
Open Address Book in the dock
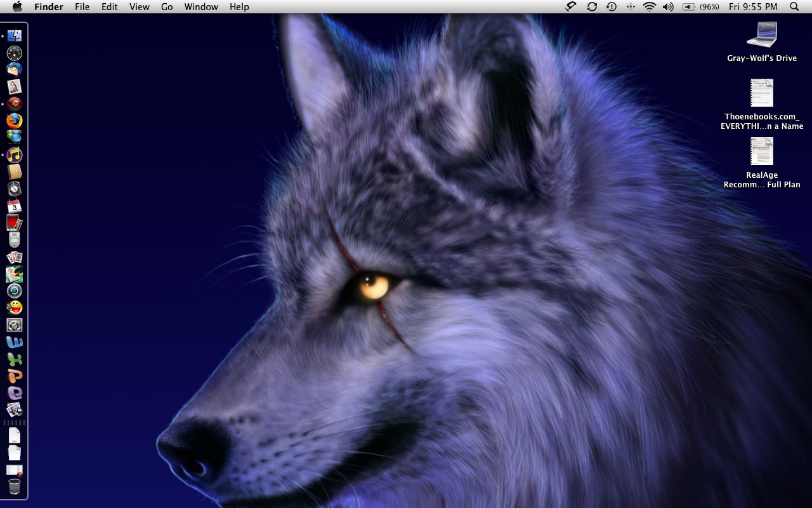pos(15,171)
